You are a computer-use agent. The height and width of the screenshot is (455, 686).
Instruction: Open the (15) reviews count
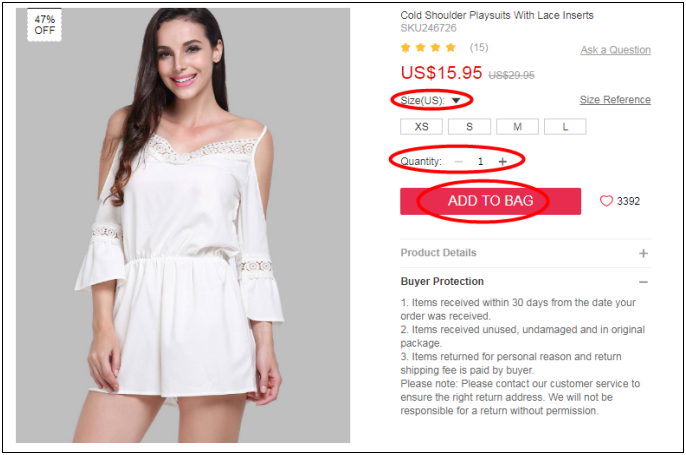pos(479,47)
